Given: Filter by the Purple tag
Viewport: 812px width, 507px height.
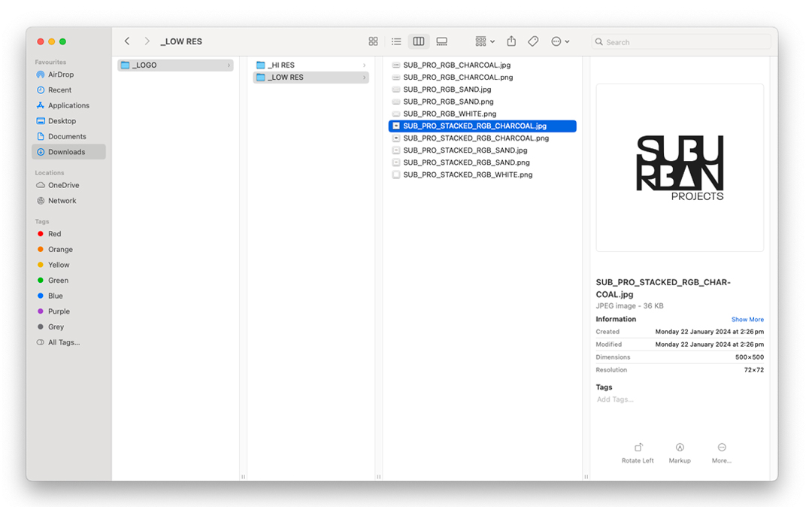Looking at the screenshot, I should [x=68, y=311].
